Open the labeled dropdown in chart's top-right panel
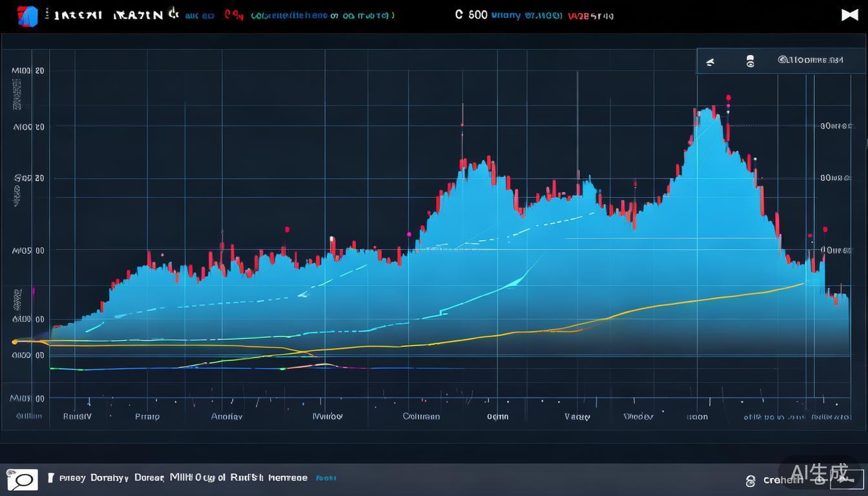Viewport: 868px width, 496px height. 811,60
